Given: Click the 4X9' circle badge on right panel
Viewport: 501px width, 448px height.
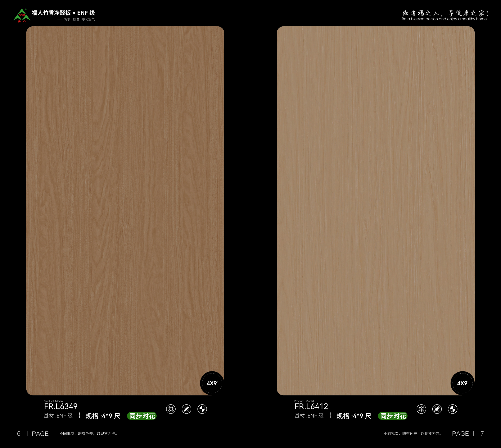Looking at the screenshot, I should [x=462, y=383].
